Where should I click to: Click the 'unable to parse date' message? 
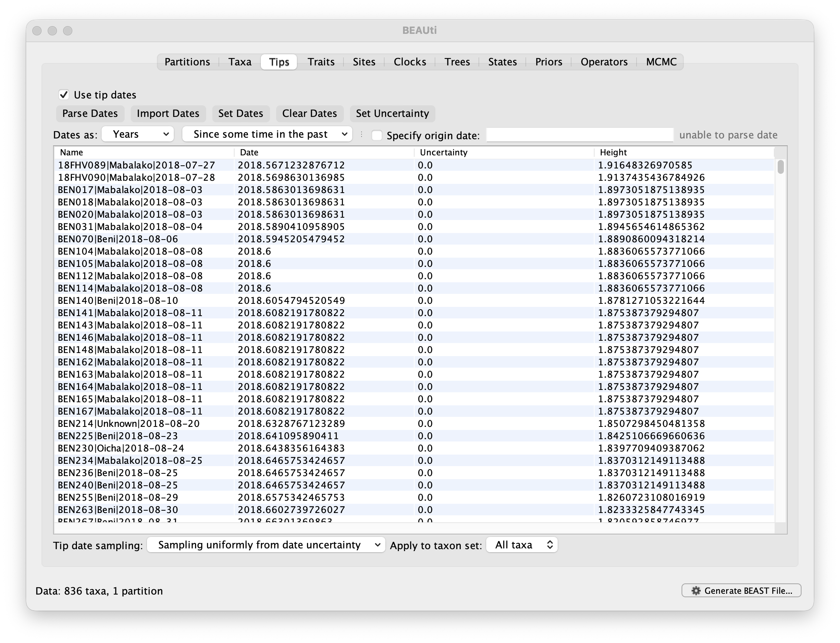[x=728, y=135]
